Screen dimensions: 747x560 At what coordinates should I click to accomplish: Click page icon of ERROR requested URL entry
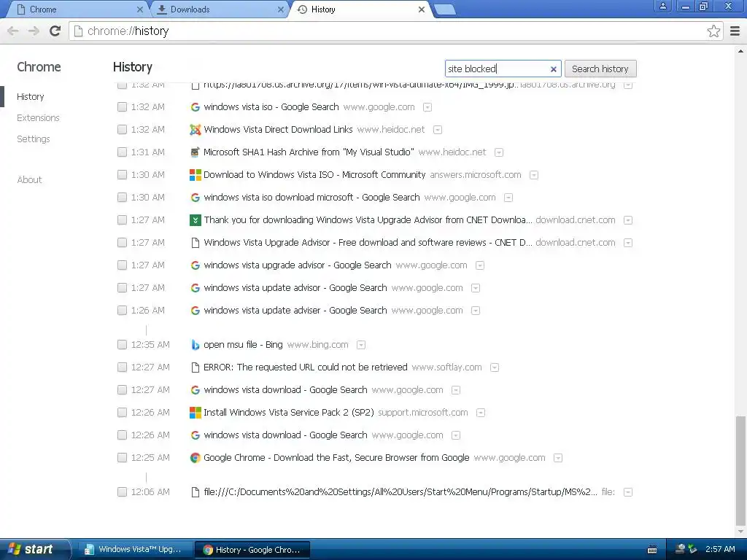tap(196, 367)
